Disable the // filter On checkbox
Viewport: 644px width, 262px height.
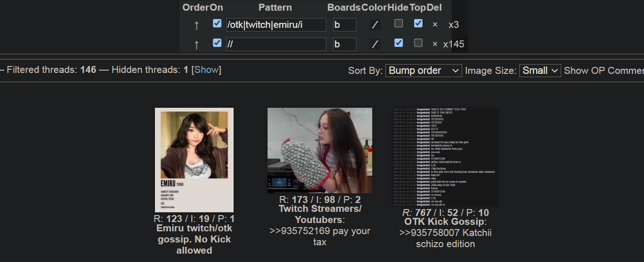pos(217,43)
